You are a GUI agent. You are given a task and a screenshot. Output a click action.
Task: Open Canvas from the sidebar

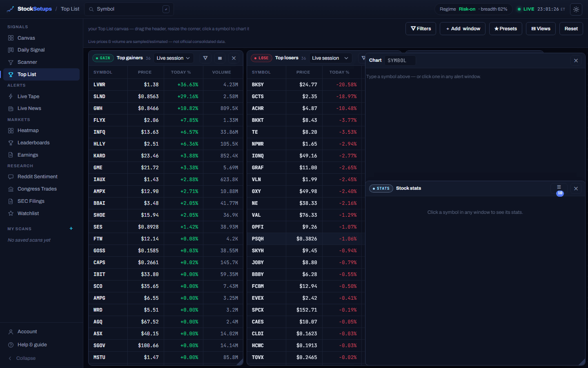coord(41,38)
